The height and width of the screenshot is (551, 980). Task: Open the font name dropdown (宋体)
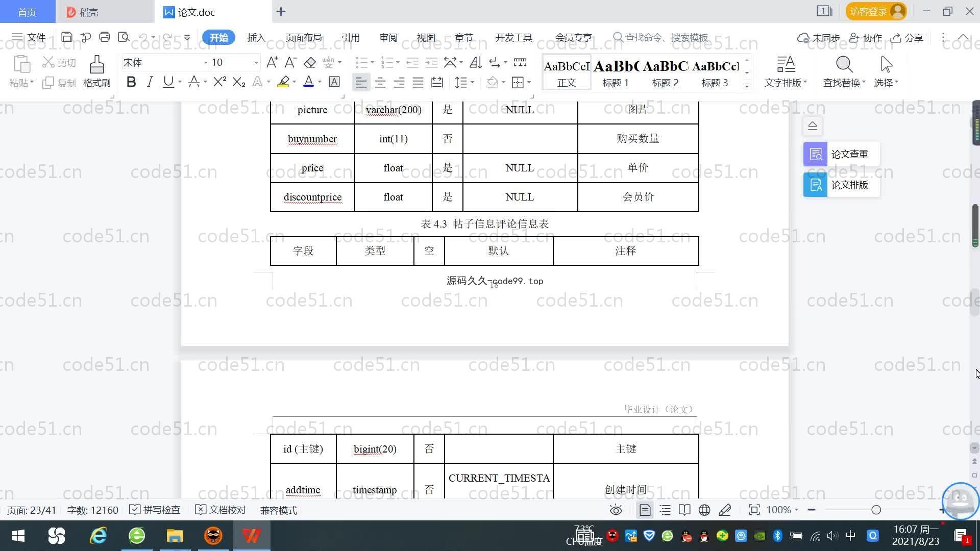206,63
